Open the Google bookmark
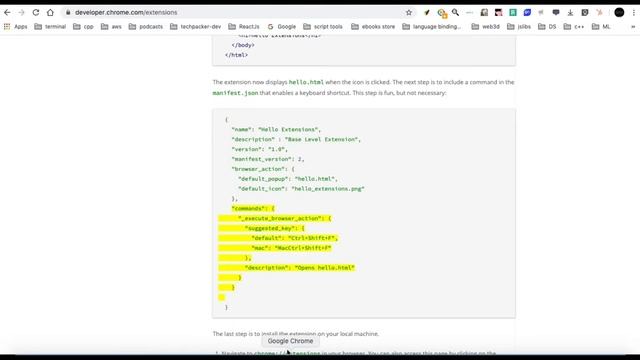 (x=282, y=27)
